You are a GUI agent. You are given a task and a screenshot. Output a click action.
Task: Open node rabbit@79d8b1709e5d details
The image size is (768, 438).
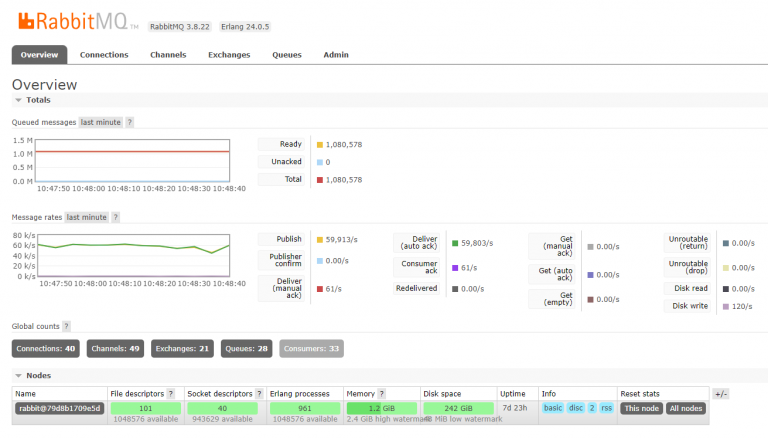pyautogui.click(x=59, y=408)
